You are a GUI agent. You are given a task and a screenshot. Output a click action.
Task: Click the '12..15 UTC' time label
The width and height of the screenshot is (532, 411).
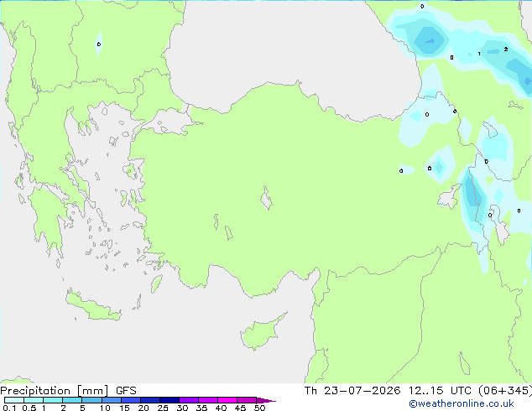440,391
